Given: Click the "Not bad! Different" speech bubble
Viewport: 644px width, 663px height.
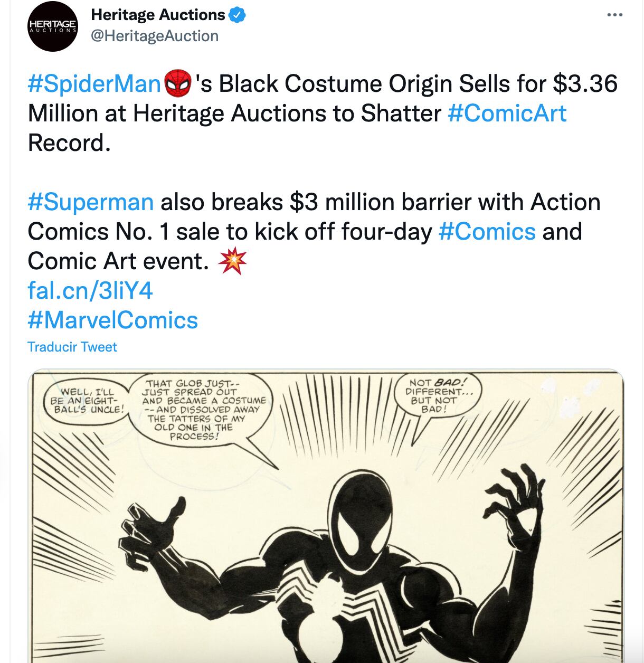Looking at the screenshot, I should click(x=437, y=396).
